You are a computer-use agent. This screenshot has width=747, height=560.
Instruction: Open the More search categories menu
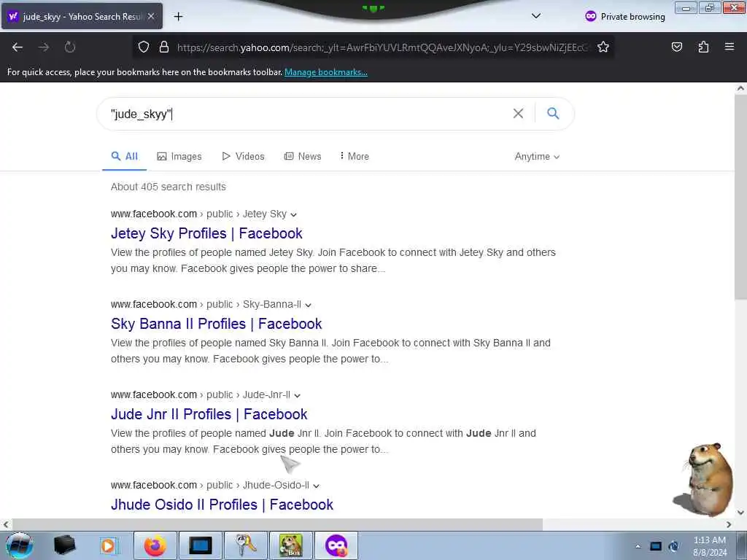(355, 156)
